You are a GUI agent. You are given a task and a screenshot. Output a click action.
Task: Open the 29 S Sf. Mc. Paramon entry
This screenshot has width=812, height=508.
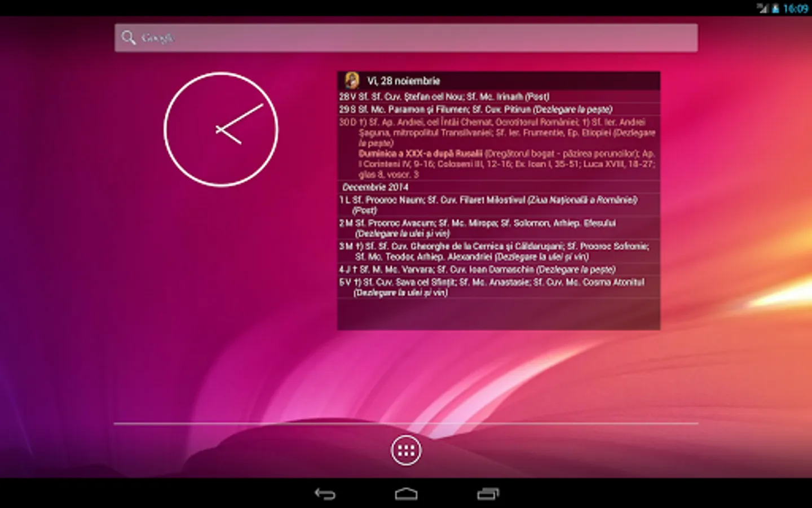(498, 109)
